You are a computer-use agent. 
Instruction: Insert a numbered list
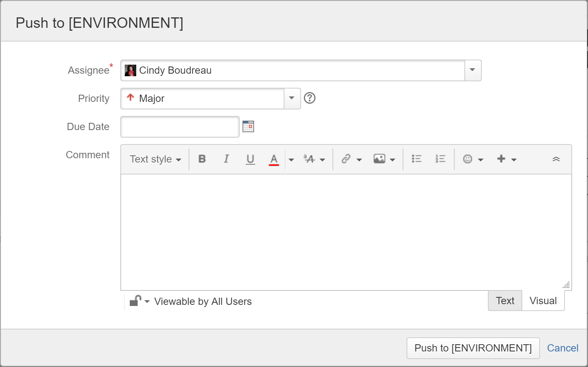pos(440,159)
